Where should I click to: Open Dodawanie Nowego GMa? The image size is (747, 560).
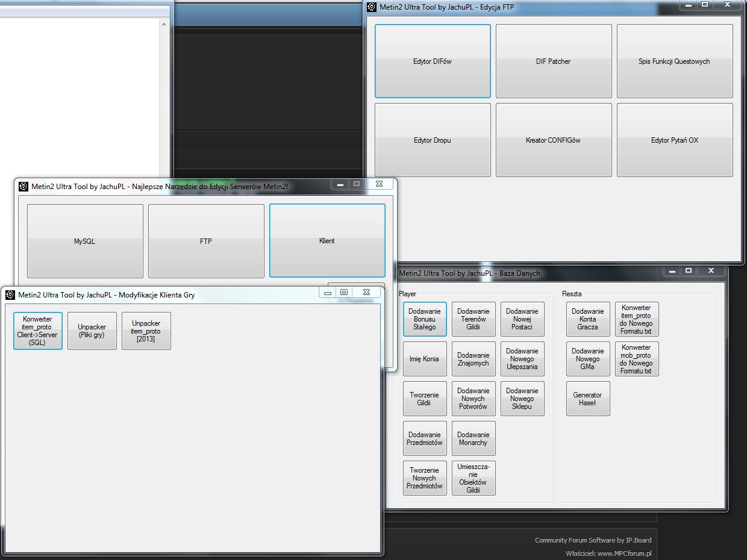coord(588,359)
